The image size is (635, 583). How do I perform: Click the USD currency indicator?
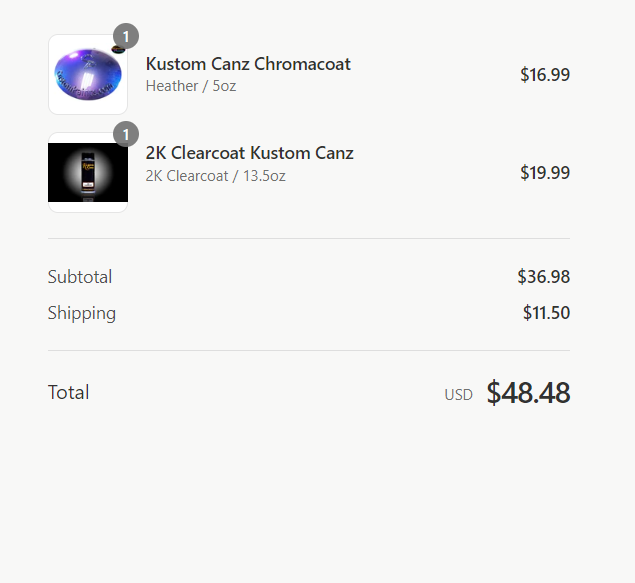(x=459, y=395)
